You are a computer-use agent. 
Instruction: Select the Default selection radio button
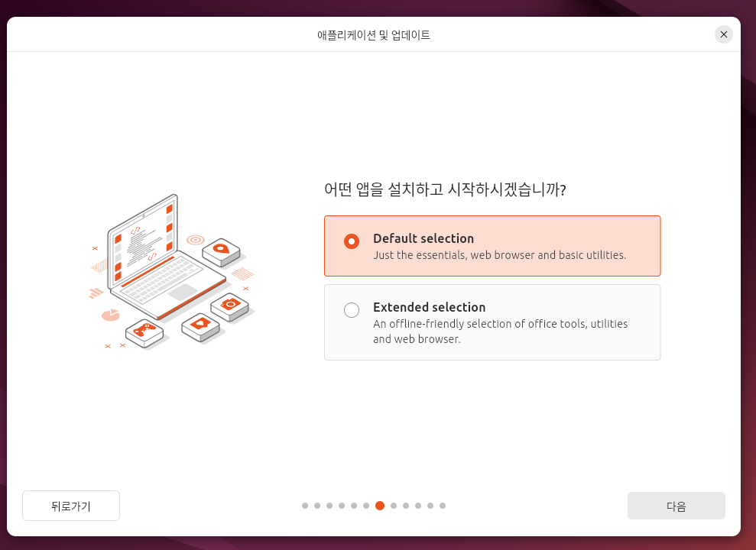[352, 241]
